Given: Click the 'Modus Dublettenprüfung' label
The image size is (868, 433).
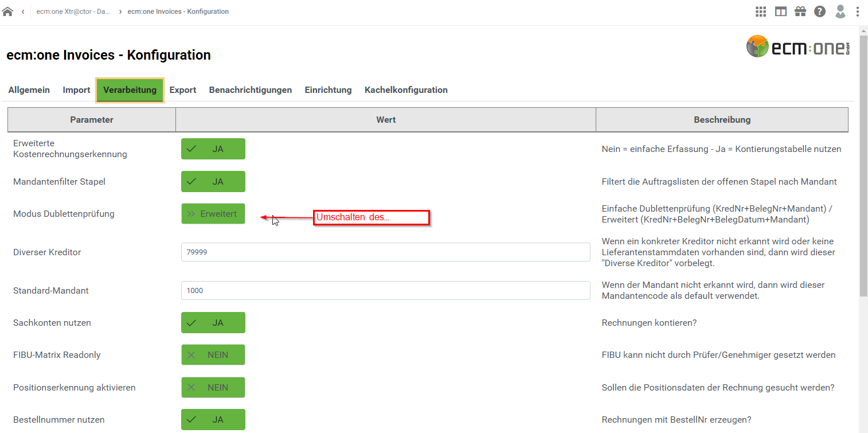Looking at the screenshot, I should click(x=64, y=214).
